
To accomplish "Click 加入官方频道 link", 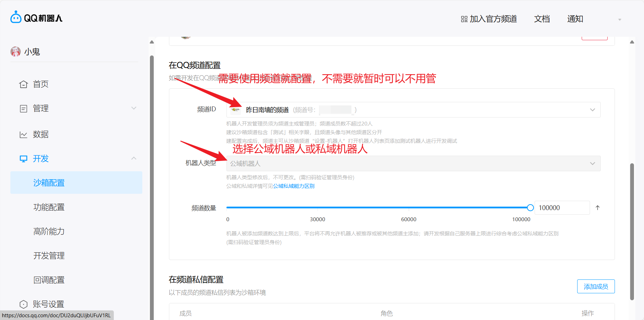I will click(493, 19).
